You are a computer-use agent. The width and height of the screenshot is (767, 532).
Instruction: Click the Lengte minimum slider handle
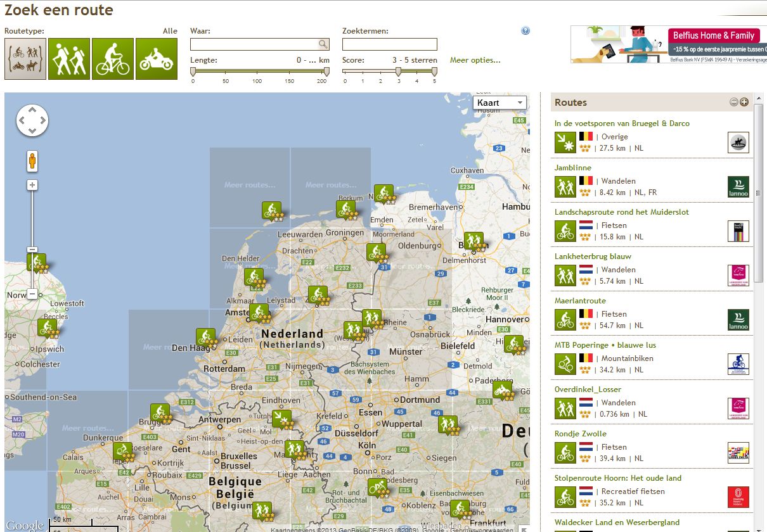tap(193, 72)
